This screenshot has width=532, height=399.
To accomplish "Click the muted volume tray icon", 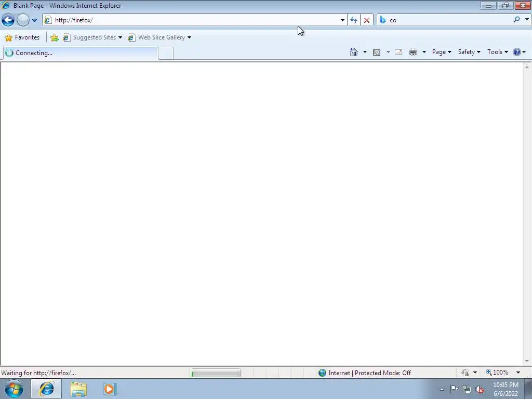I will (480, 390).
